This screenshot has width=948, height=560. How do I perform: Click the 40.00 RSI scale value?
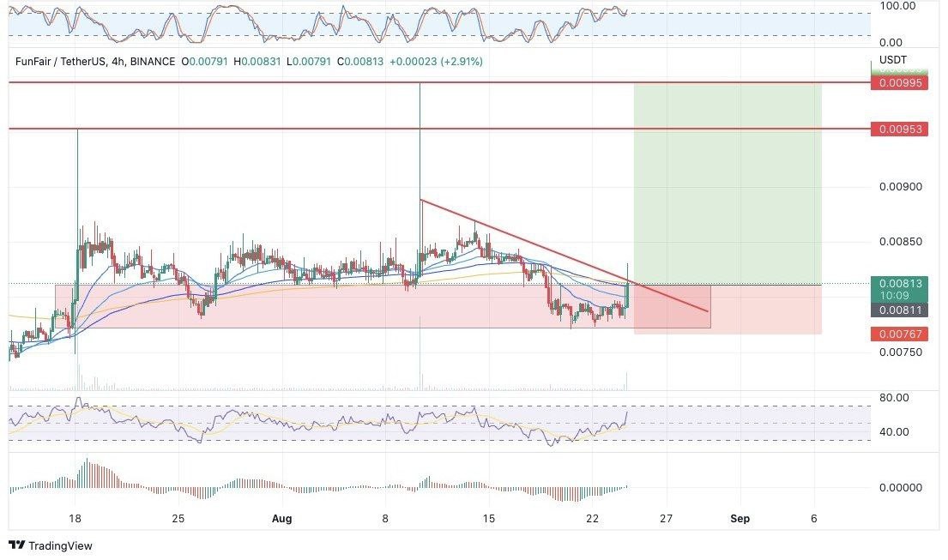click(894, 431)
